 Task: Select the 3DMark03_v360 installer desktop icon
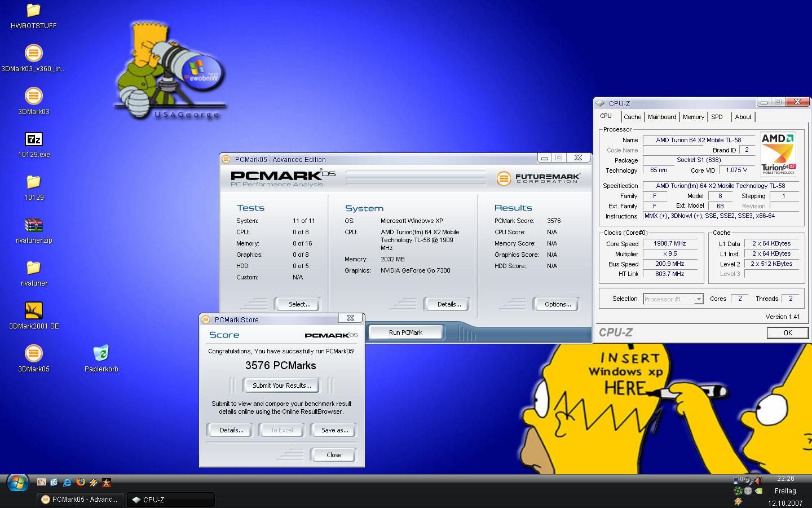coord(34,59)
